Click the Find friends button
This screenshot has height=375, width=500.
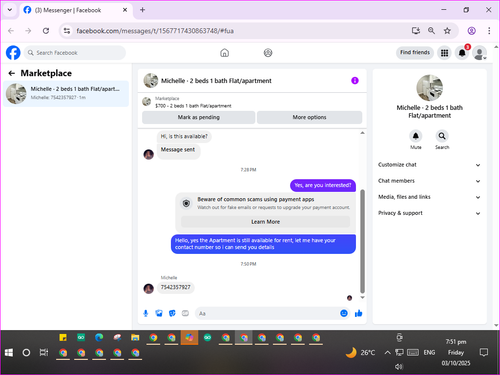coord(415,52)
